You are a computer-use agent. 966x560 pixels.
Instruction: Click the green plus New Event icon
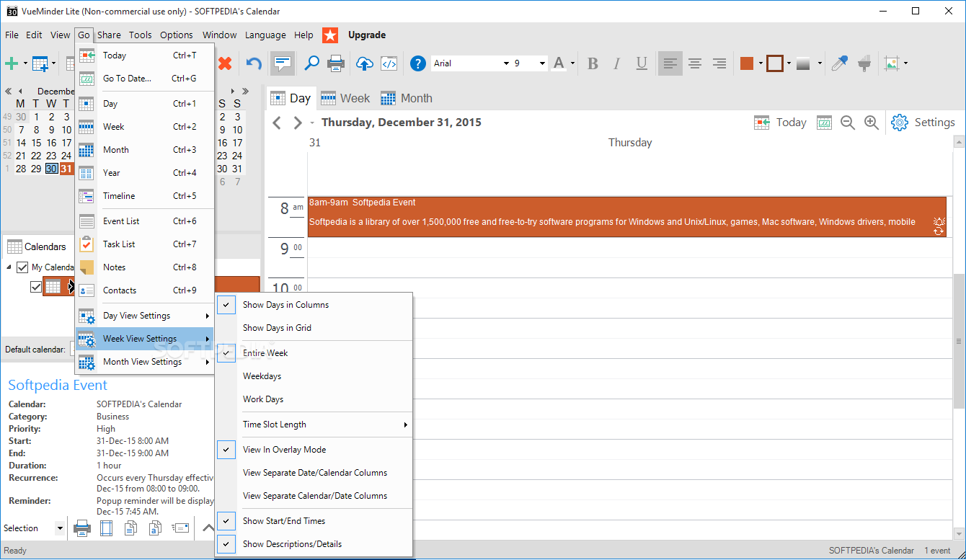click(x=12, y=63)
